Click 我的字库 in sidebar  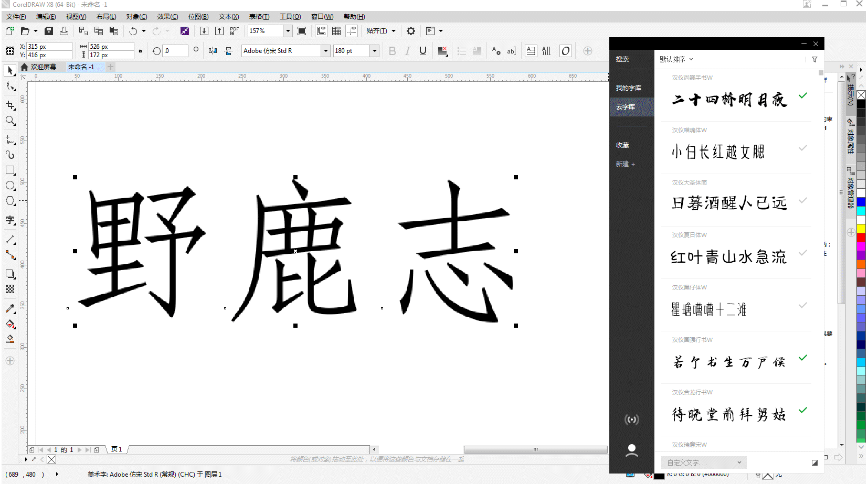[629, 88]
